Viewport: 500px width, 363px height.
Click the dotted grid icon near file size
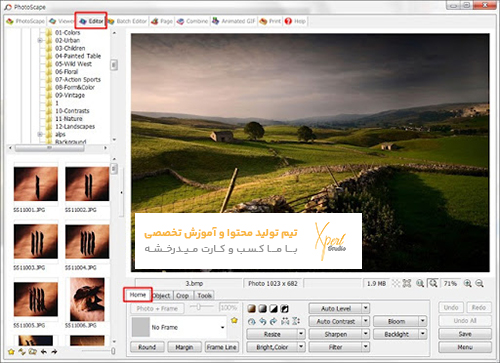(396, 283)
